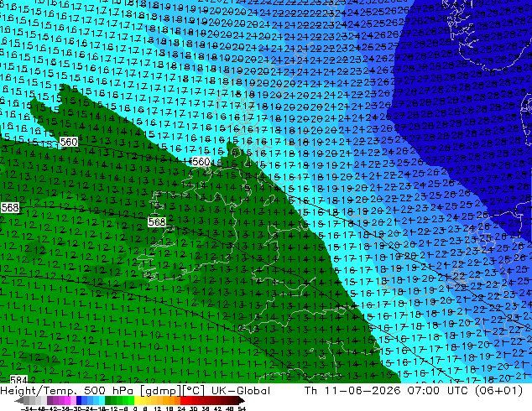Image resolution: width=532 pixels, height=411 pixels.
Task: Click the 584 height contour label
Action: point(18,379)
